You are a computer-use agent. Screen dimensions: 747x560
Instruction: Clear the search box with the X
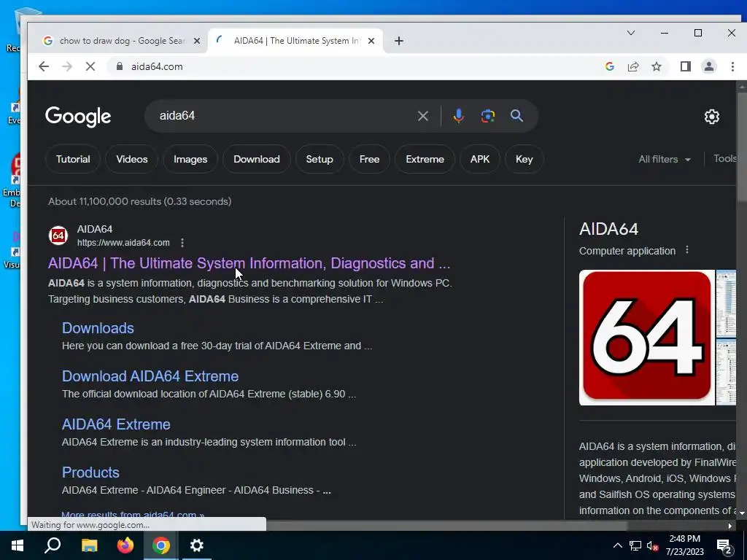(422, 116)
